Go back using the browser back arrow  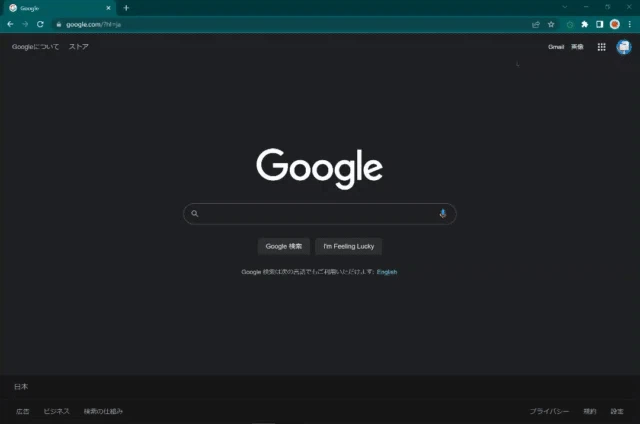point(10,24)
